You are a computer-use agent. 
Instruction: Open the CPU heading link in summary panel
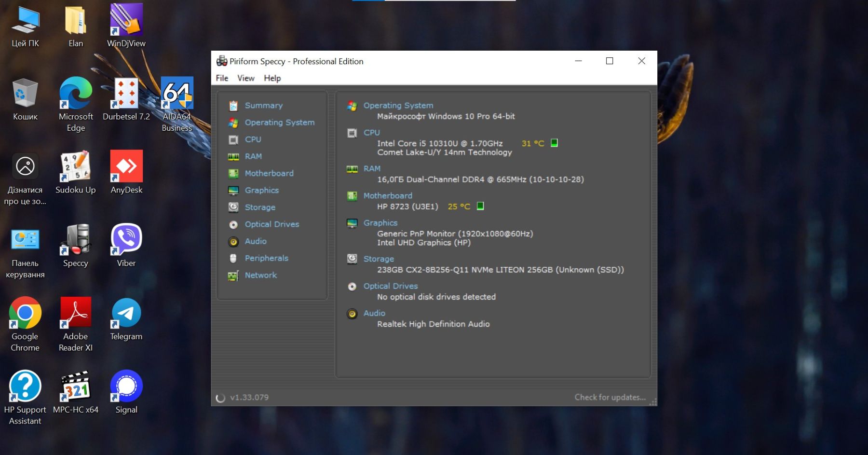coord(372,132)
